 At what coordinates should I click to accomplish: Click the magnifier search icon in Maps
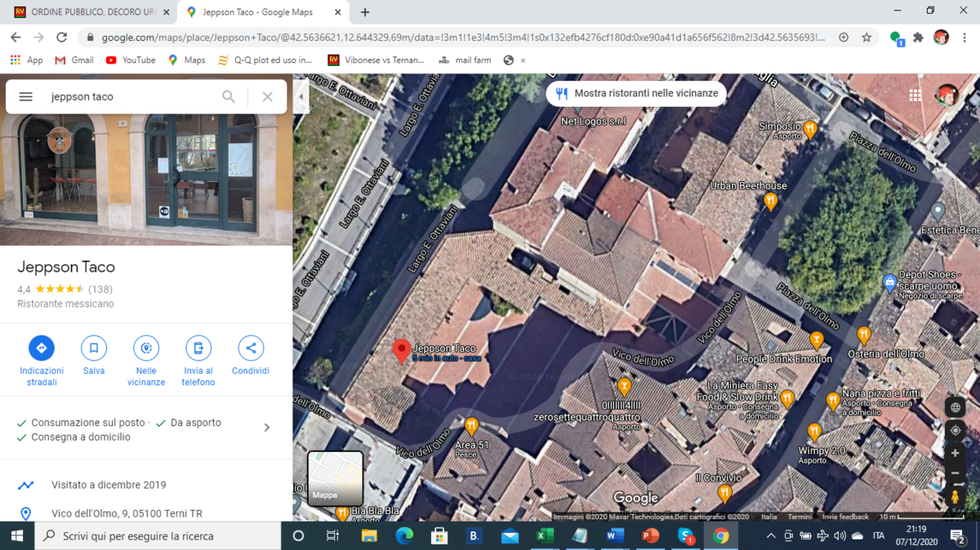(x=229, y=96)
